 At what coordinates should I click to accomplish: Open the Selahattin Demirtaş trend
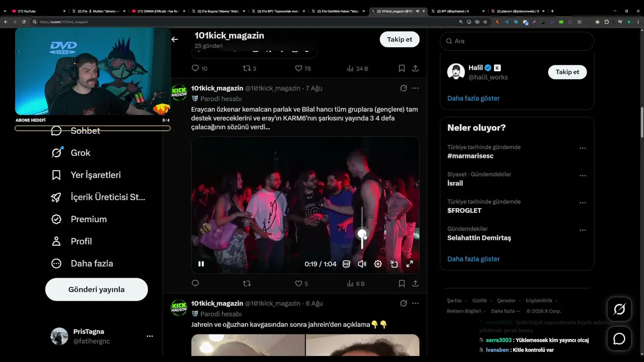[479, 238]
